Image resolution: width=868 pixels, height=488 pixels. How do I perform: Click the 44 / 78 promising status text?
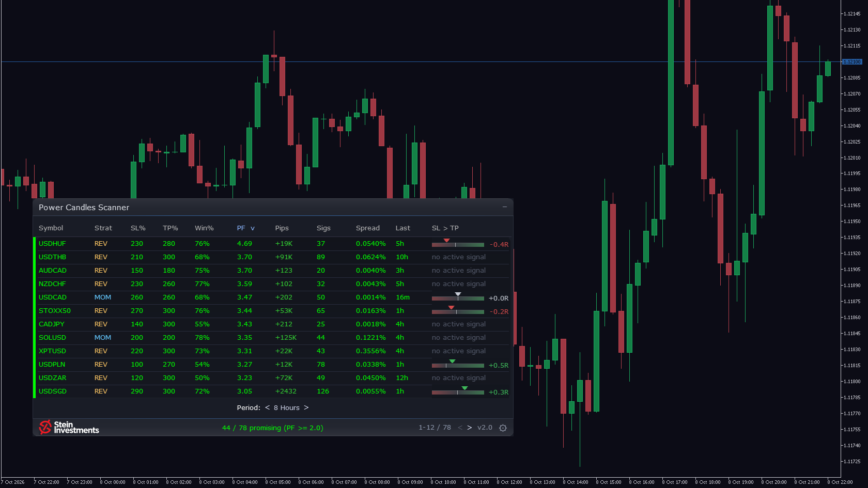273,428
